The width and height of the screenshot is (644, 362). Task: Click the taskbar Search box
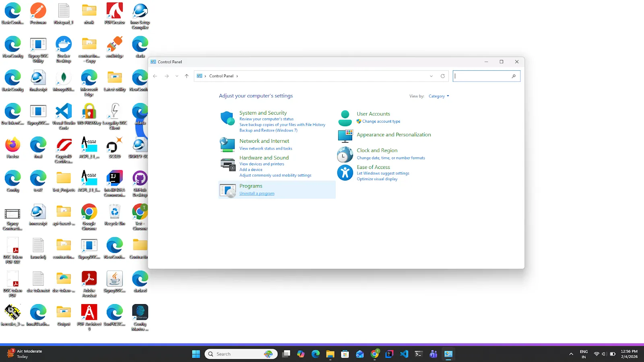[x=241, y=354]
